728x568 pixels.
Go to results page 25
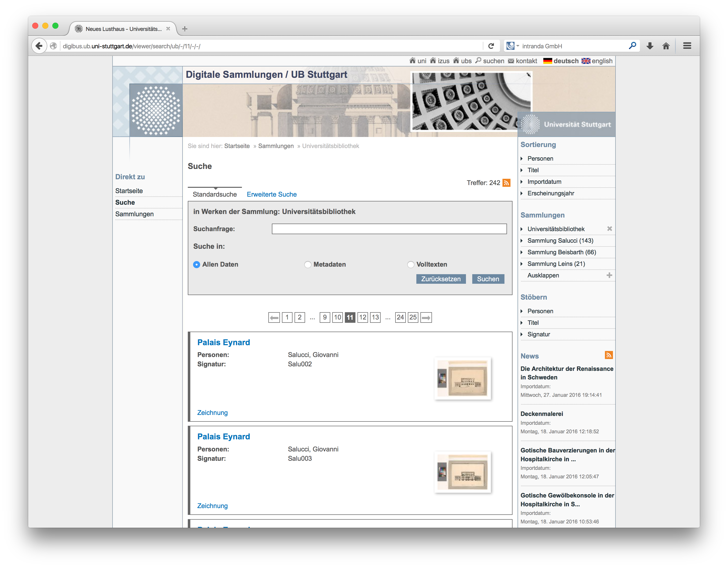pyautogui.click(x=413, y=317)
